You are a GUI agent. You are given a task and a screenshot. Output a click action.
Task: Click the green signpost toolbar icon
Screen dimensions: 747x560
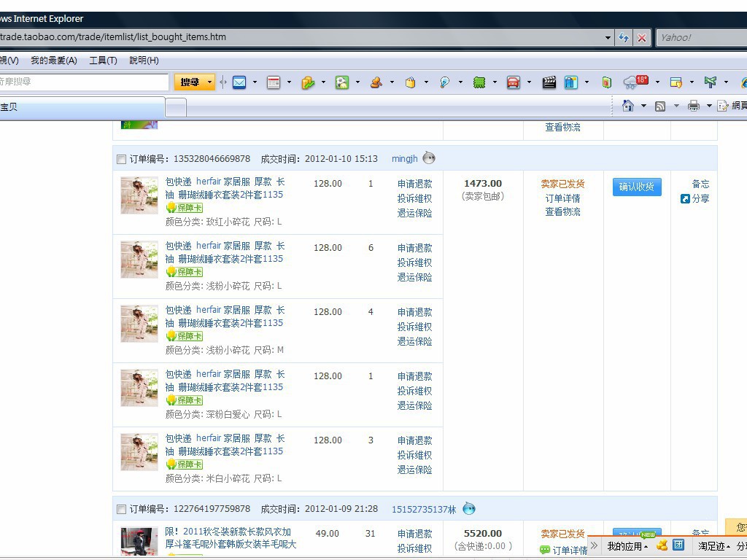711,82
